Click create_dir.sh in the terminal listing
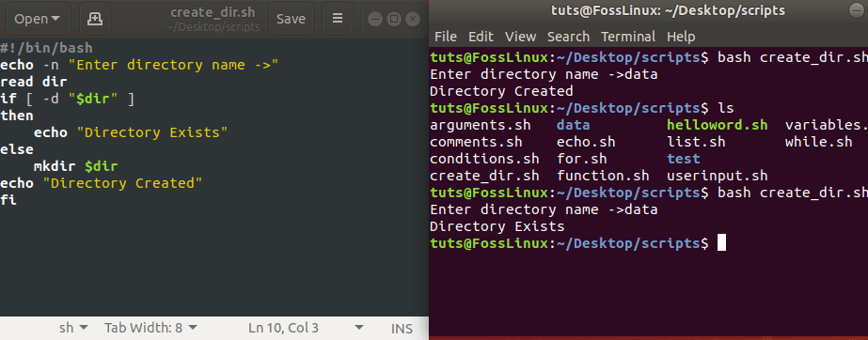The height and width of the screenshot is (340, 868). click(484, 176)
